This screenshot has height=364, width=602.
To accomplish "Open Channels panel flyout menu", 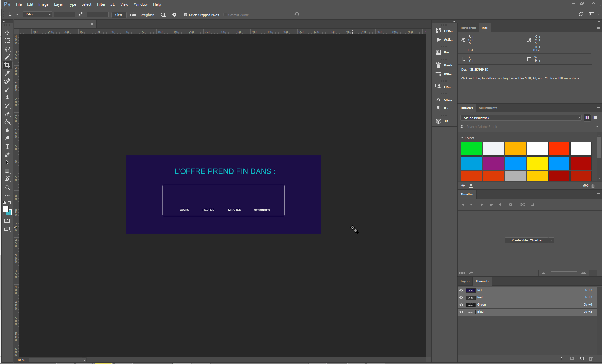I will 598,281.
